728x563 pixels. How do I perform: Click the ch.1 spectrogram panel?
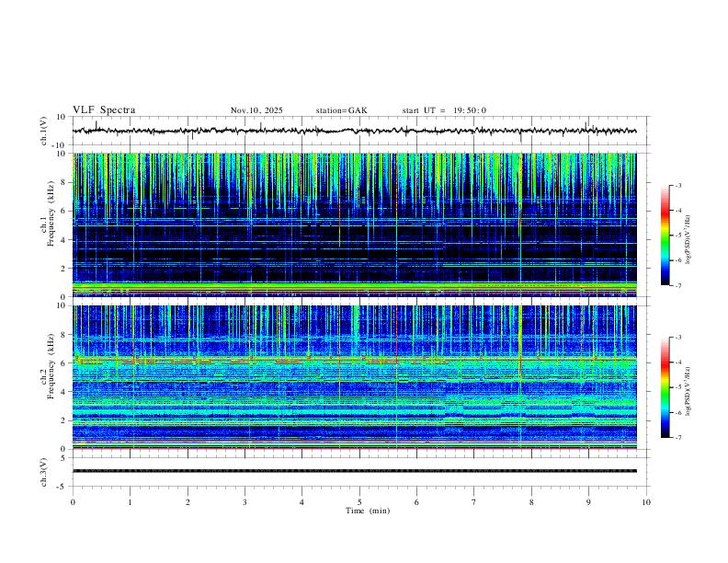coord(354,224)
